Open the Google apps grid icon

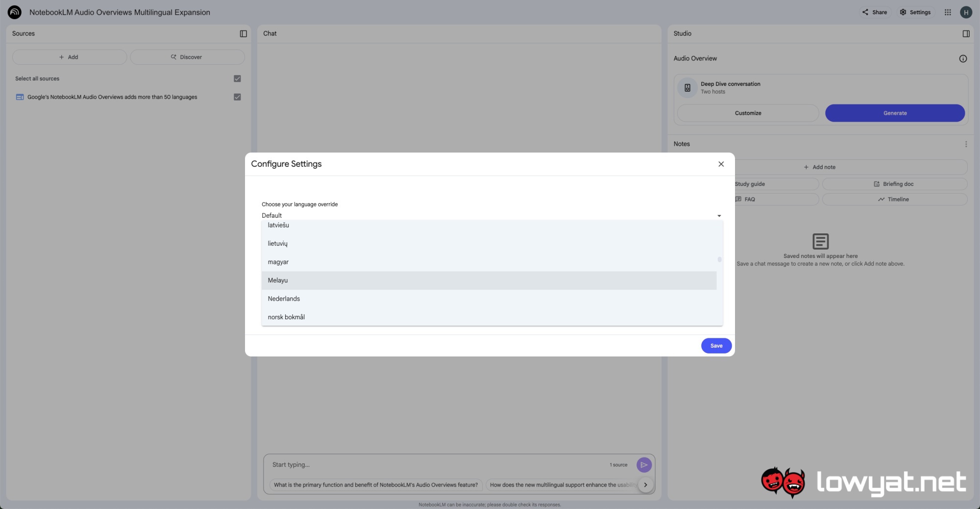pyautogui.click(x=948, y=12)
